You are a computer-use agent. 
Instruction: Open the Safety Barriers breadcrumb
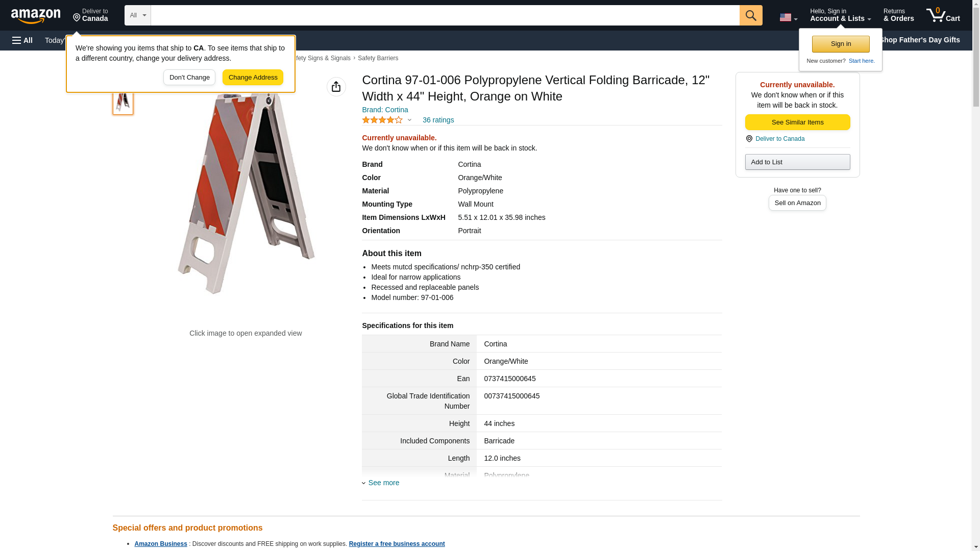[378, 58]
